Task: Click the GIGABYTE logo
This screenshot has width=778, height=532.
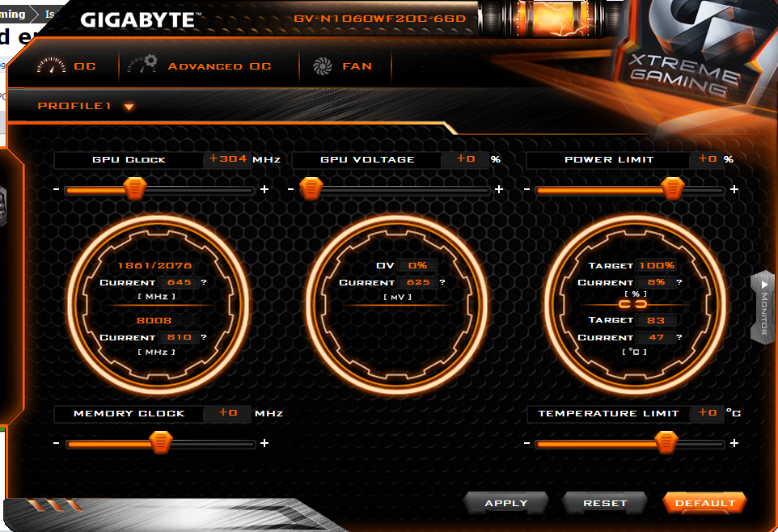Action: tap(141, 20)
